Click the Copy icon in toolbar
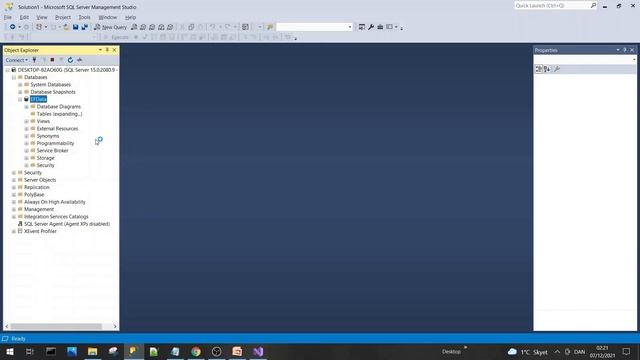Image resolution: width=640 pixels, height=360 pixels. pos(191,27)
